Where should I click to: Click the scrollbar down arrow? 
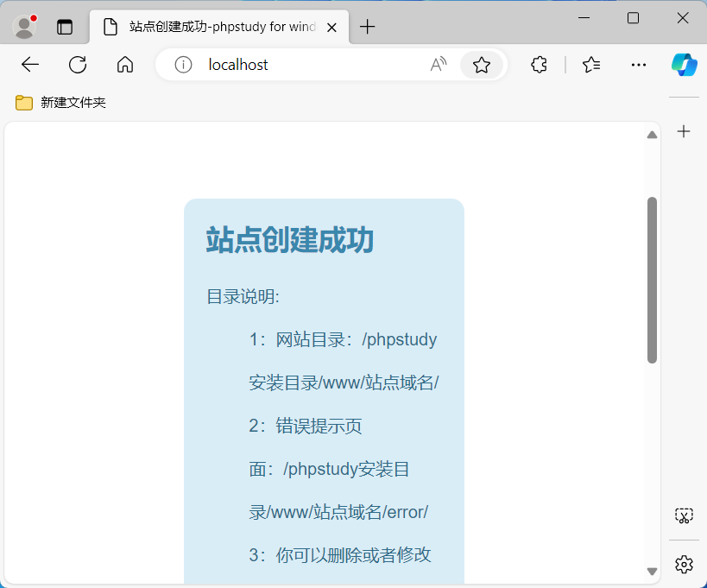[x=652, y=572]
